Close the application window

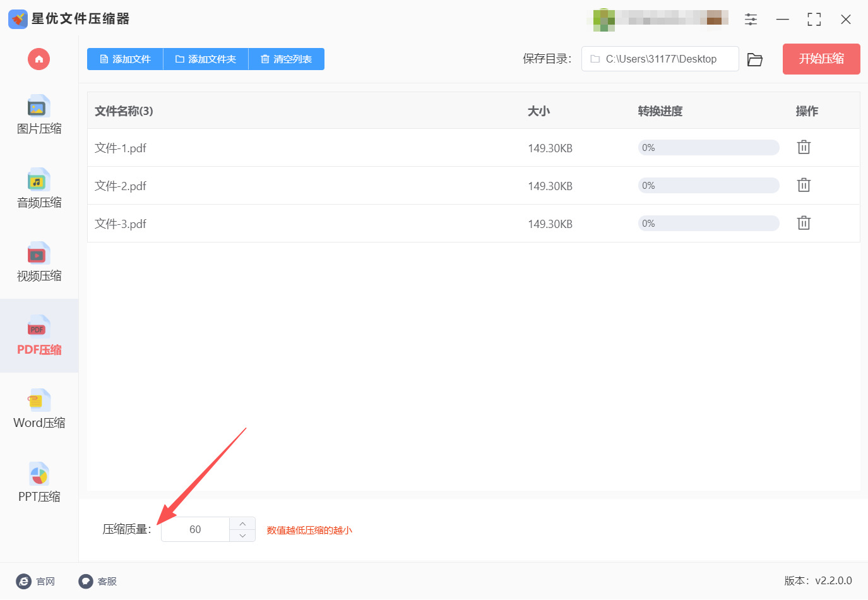(846, 20)
